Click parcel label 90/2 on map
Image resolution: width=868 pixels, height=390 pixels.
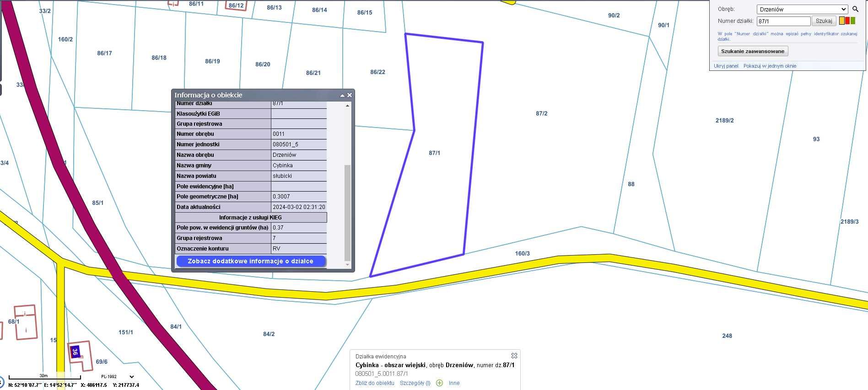[x=614, y=16]
